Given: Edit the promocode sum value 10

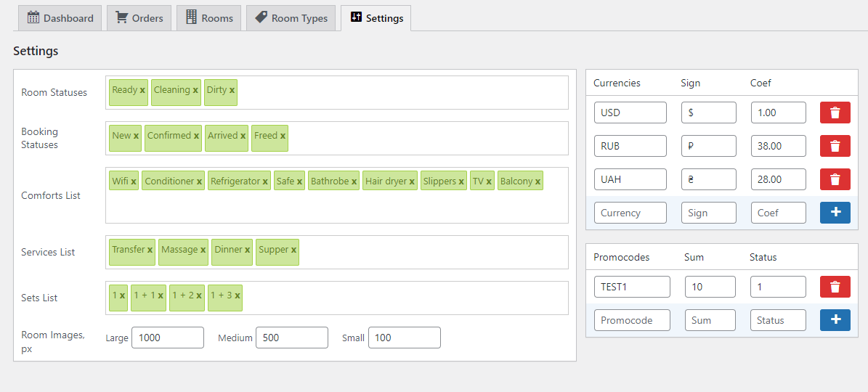Looking at the screenshot, I should point(710,287).
